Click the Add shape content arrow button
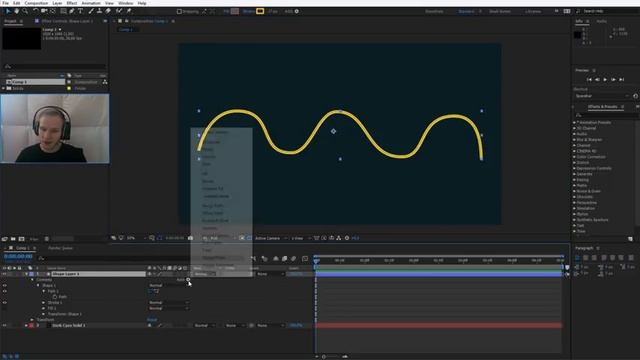The image size is (640, 360). 188,280
